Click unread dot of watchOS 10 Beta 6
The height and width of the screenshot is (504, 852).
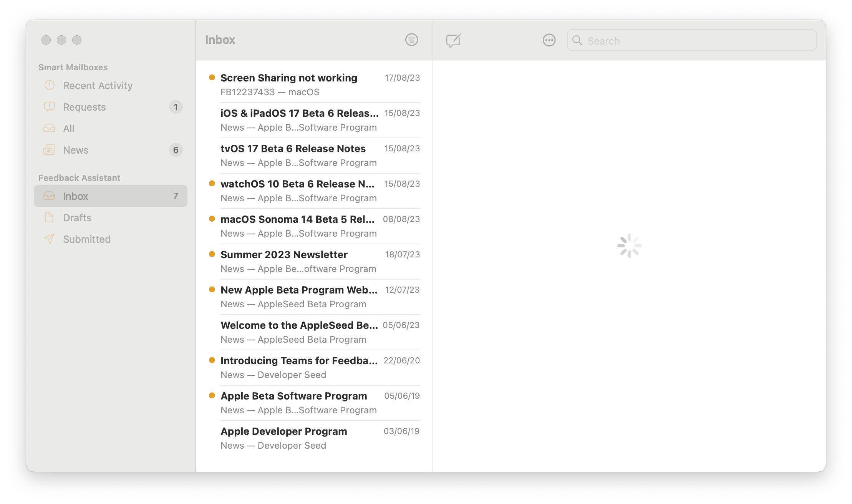[x=212, y=184]
